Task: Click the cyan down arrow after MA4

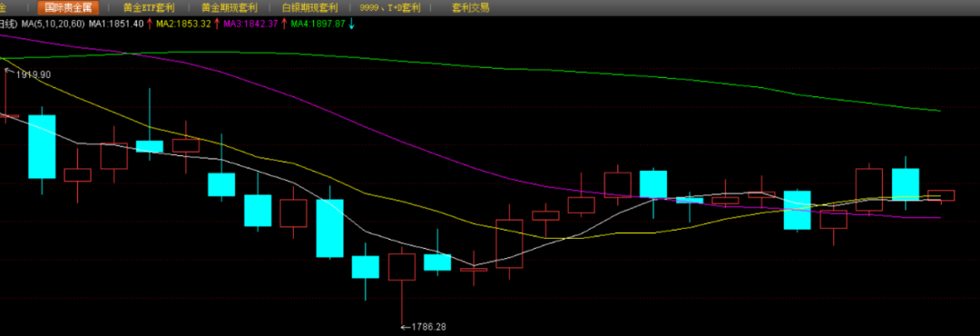Action: pyautogui.click(x=351, y=24)
